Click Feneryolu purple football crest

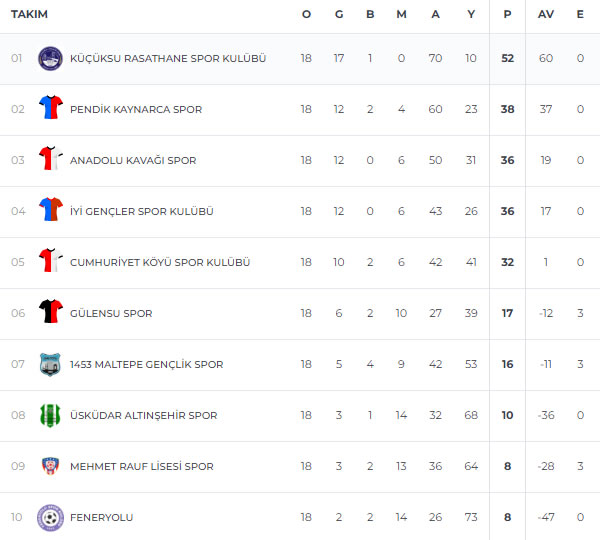pyautogui.click(x=51, y=518)
